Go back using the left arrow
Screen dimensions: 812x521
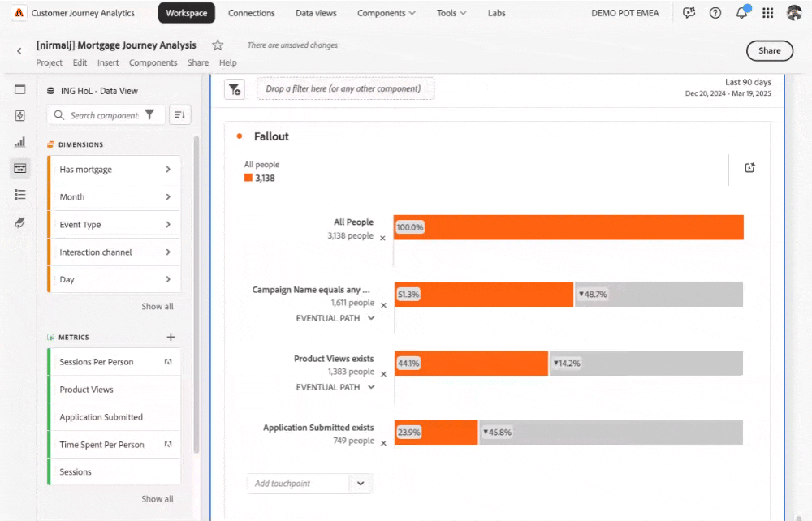pos(19,50)
